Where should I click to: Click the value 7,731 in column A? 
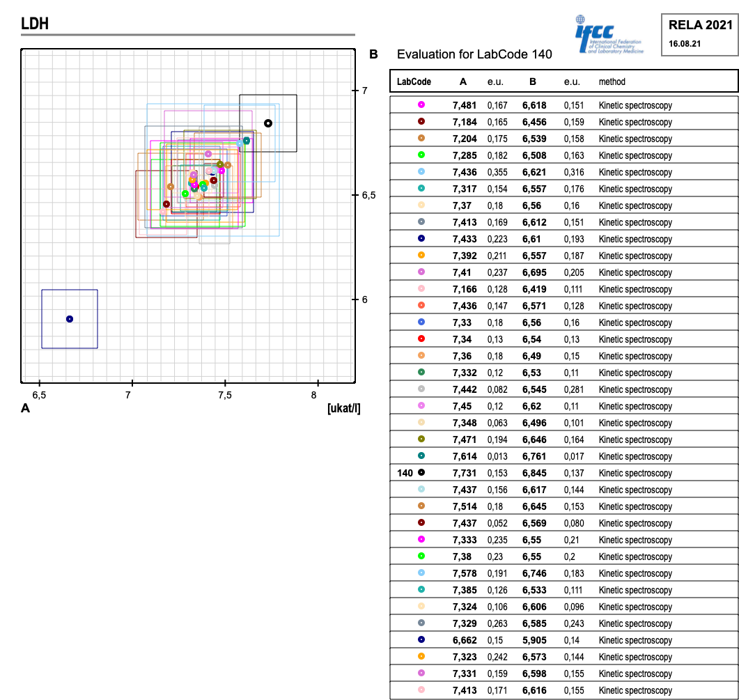point(465,473)
